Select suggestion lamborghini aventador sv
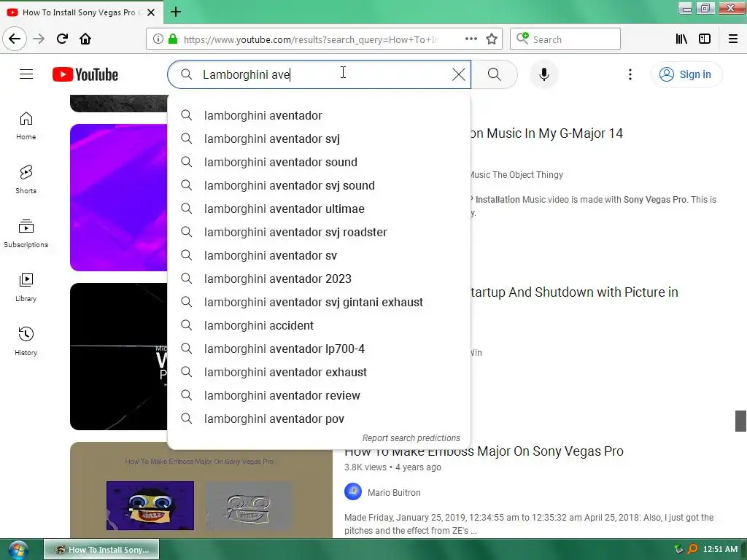The height and width of the screenshot is (560, 747). point(319,255)
